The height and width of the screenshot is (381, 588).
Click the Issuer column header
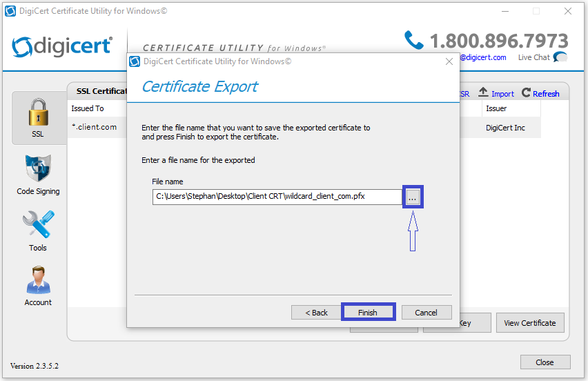click(x=511, y=108)
